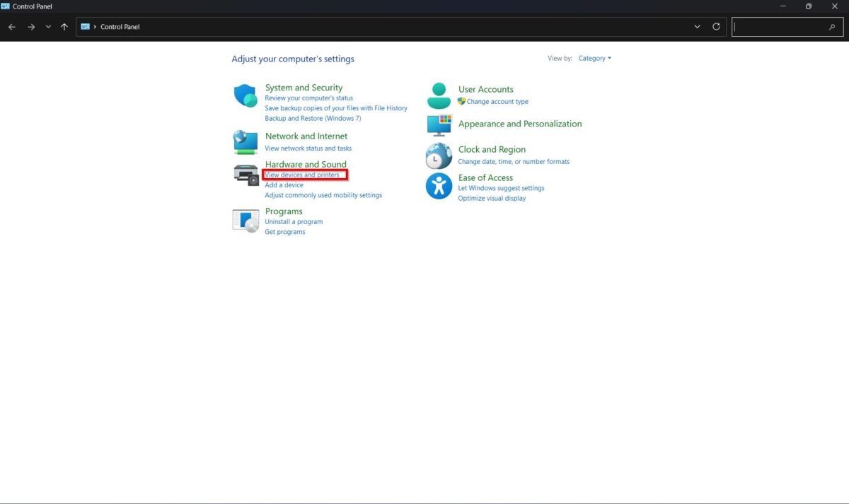Expand the View by Category dropdown
The height and width of the screenshot is (504, 849).
pyautogui.click(x=594, y=59)
